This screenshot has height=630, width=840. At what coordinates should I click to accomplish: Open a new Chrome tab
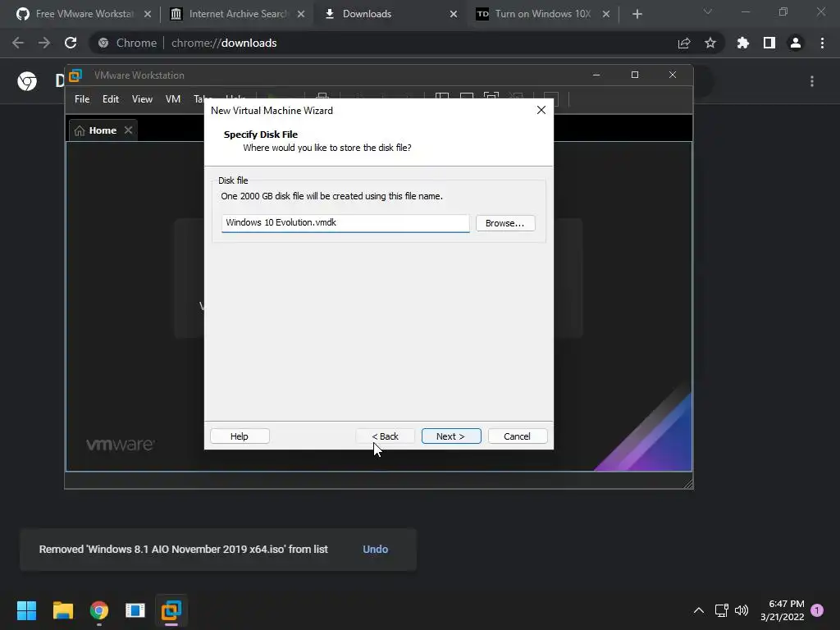click(637, 14)
